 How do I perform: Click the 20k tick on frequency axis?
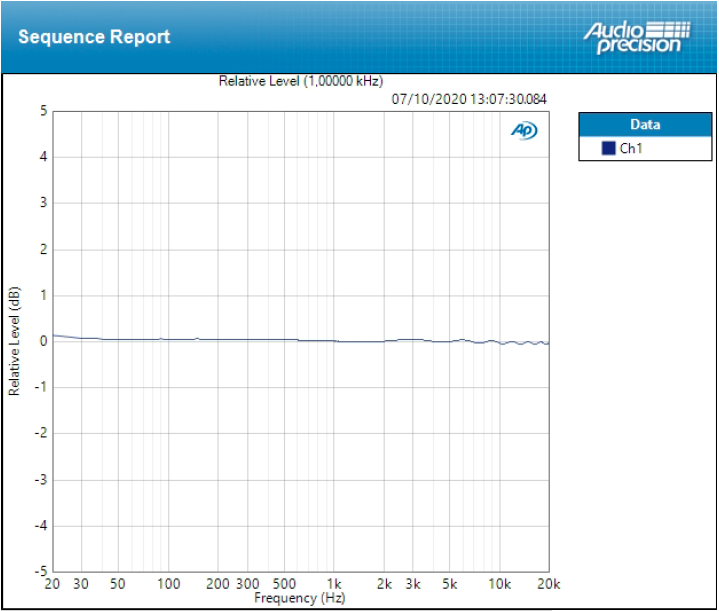tap(548, 584)
